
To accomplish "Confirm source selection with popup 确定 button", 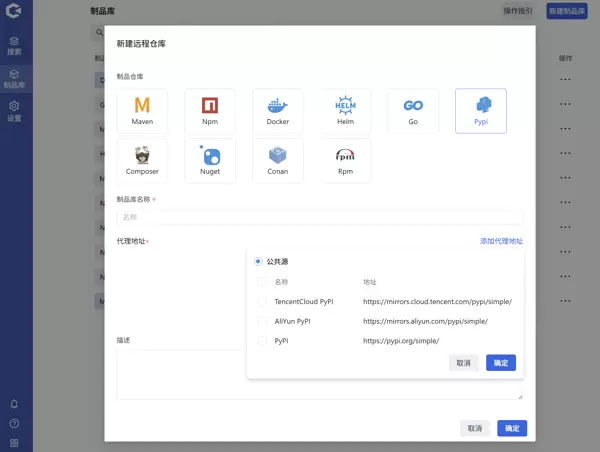I will pos(501,363).
